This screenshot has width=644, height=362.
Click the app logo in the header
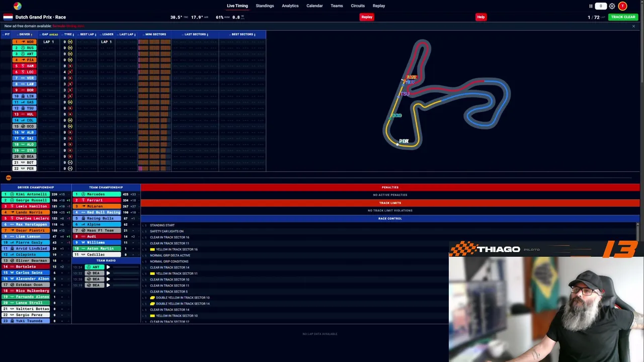(18, 6)
